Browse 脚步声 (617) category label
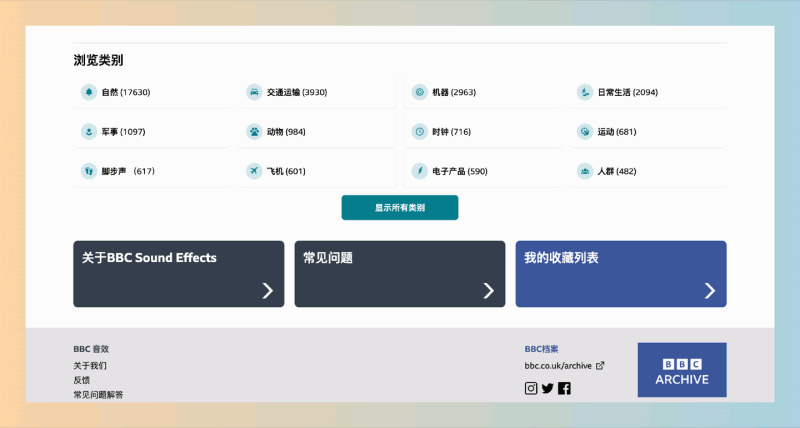Viewport: 800px width, 428px height. (128, 171)
